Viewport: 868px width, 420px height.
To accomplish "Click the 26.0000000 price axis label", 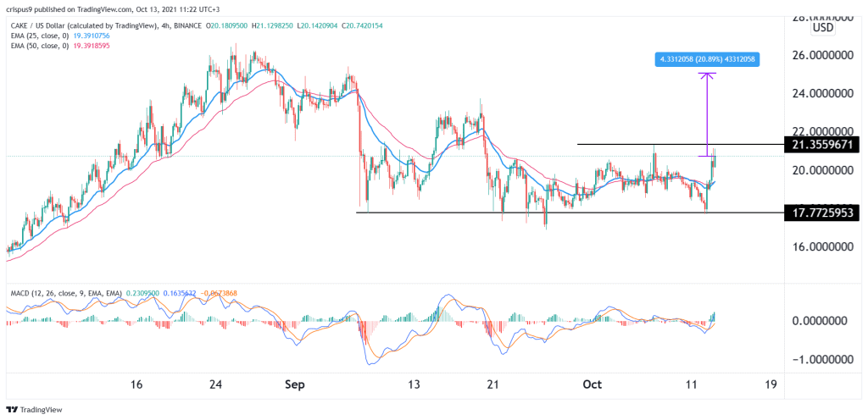I will [x=822, y=56].
